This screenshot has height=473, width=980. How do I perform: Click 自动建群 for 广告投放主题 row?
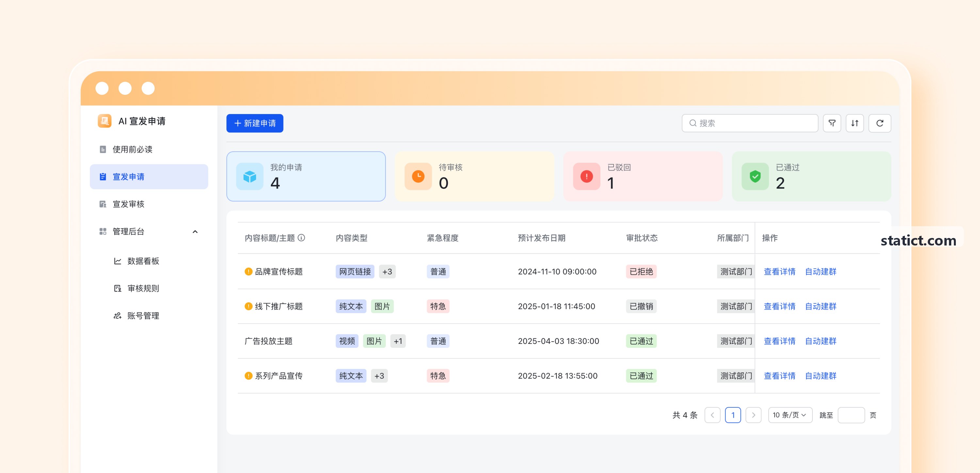[821, 341]
